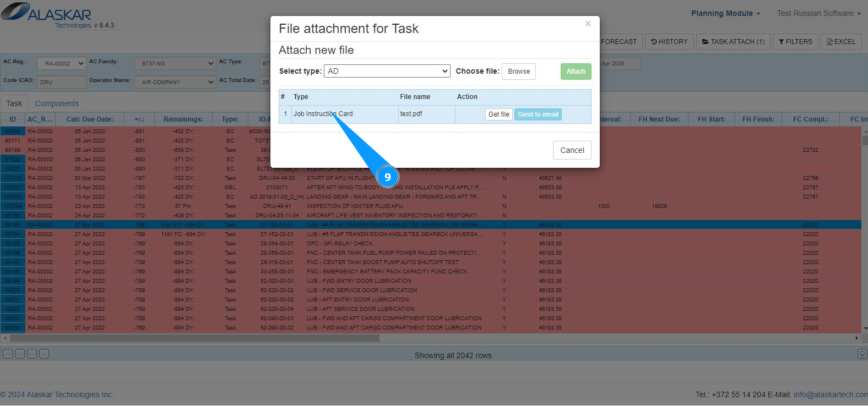
Task: Go to the first page of rows
Action: pyautogui.click(x=8, y=354)
